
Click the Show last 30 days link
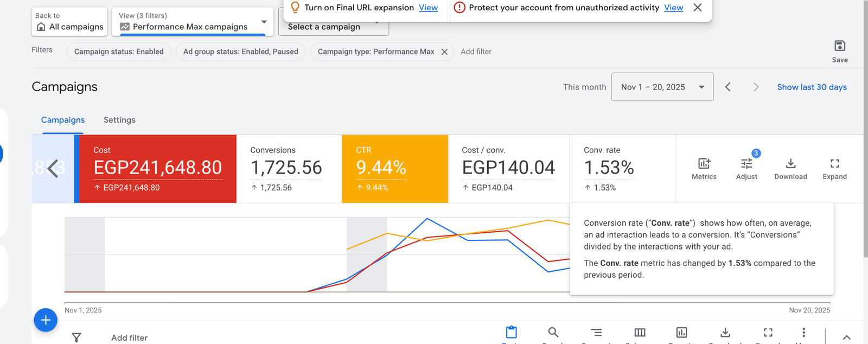pos(812,87)
